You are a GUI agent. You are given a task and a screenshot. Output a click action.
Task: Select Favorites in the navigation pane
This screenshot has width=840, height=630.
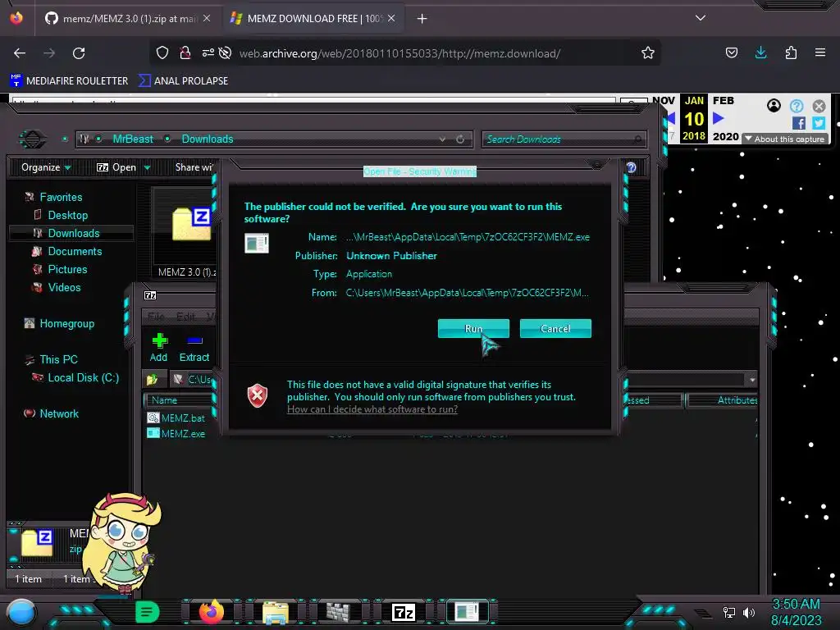[61, 197]
